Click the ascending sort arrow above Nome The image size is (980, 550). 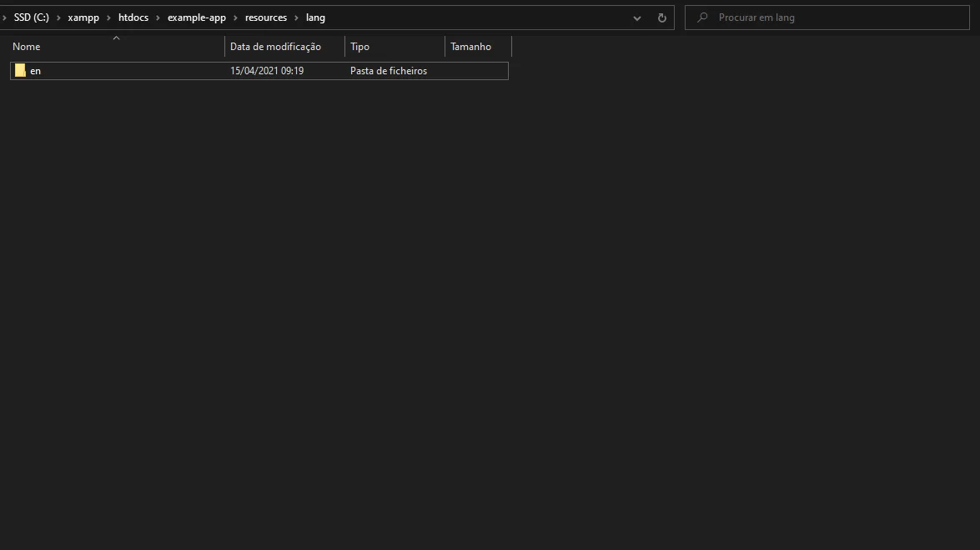click(x=115, y=38)
